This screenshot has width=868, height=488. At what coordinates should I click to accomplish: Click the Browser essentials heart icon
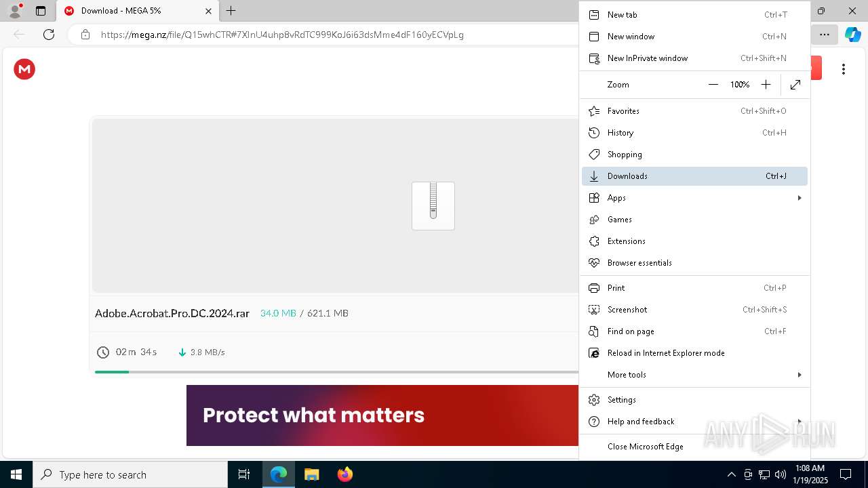coord(594,263)
